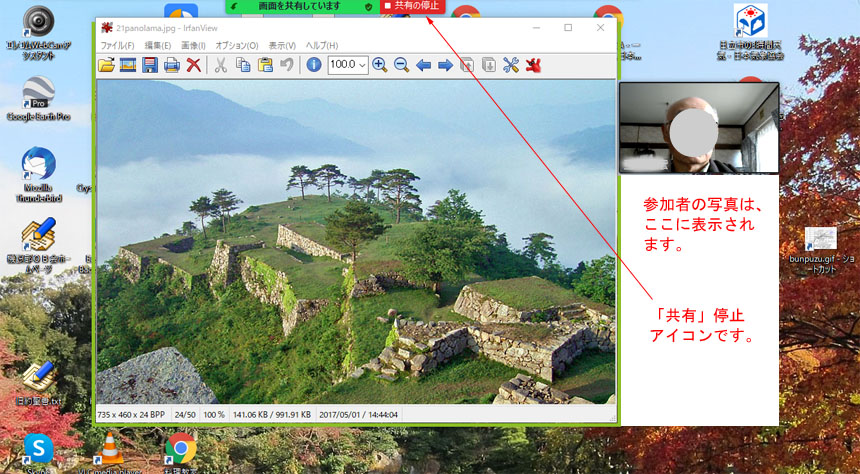Open About IrfanView via the red cat icon
Image resolution: width=860 pixels, height=474 pixels.
(x=533, y=65)
